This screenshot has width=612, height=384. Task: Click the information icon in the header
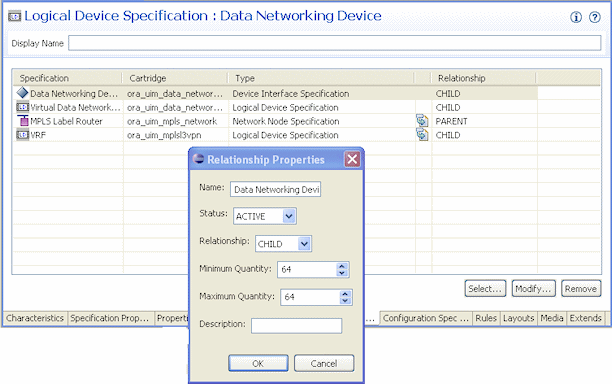pyautogui.click(x=576, y=17)
